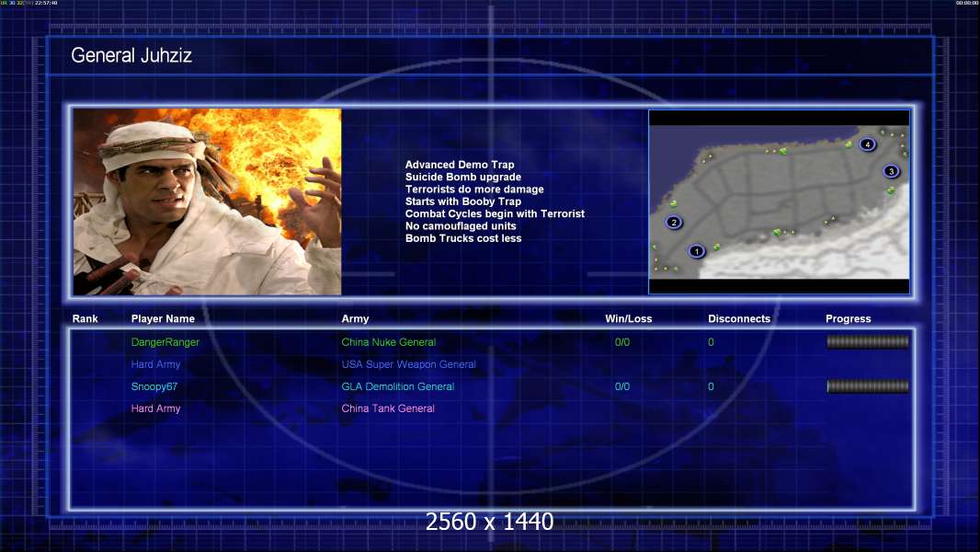
Task: Click DangerRanger's disconnects value 0
Action: (x=711, y=342)
